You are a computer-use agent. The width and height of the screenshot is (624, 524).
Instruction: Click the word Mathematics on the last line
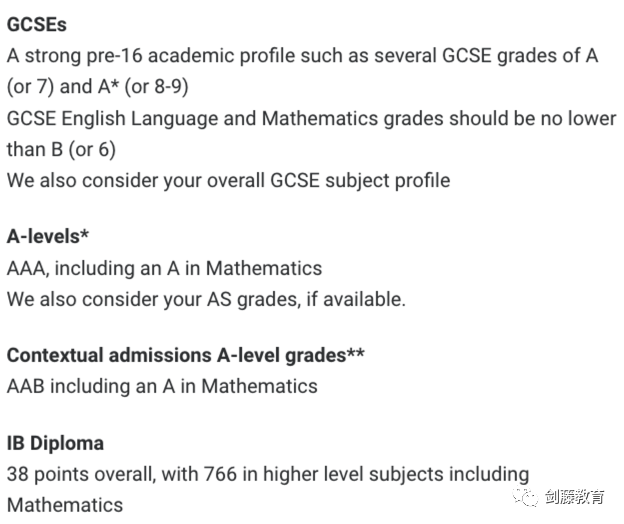(65, 505)
